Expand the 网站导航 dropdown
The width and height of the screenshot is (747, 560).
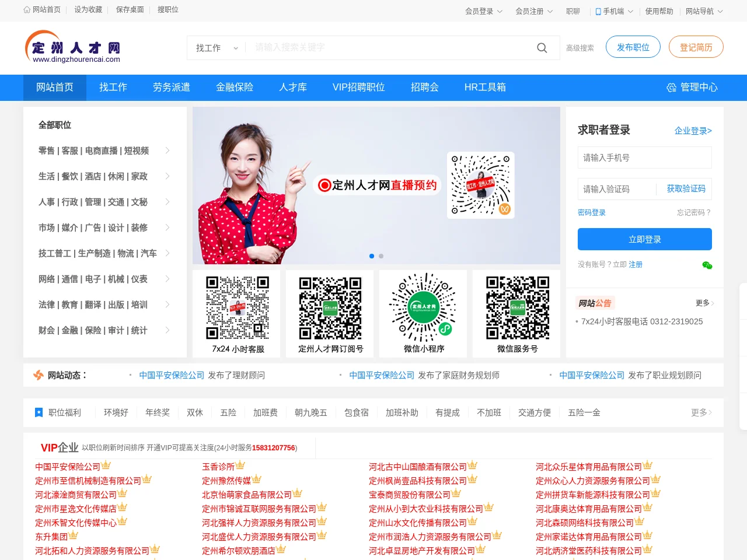[704, 11]
